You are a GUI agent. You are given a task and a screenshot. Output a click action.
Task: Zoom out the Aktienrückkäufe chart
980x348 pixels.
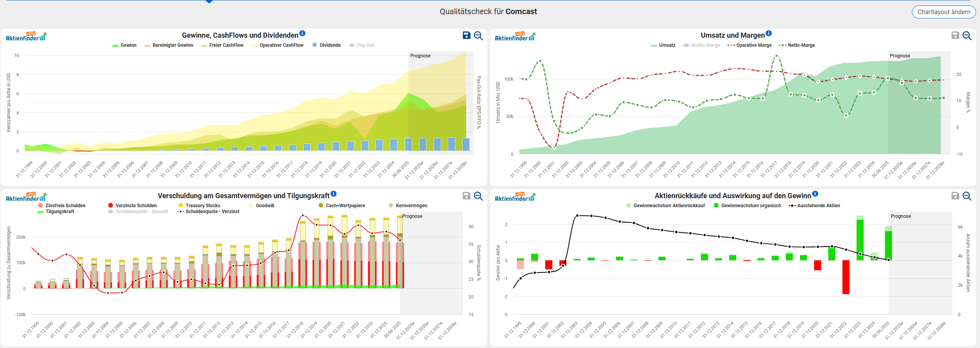967,196
